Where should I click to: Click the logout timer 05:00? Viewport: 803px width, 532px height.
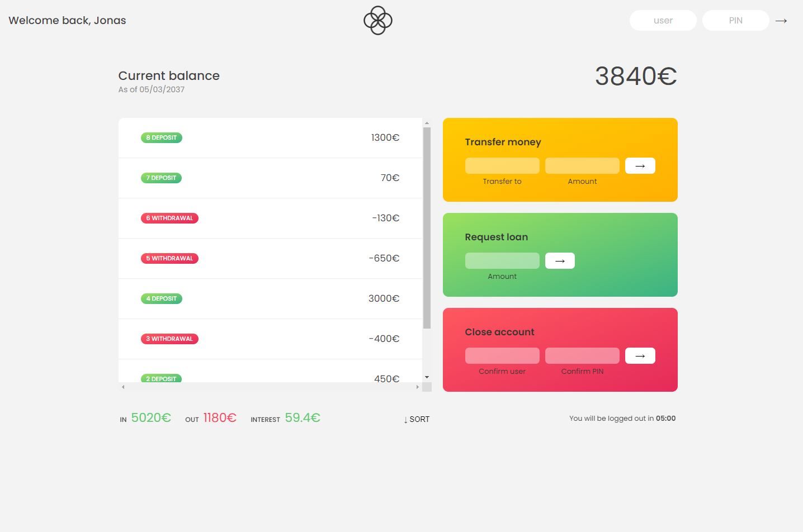665,419
